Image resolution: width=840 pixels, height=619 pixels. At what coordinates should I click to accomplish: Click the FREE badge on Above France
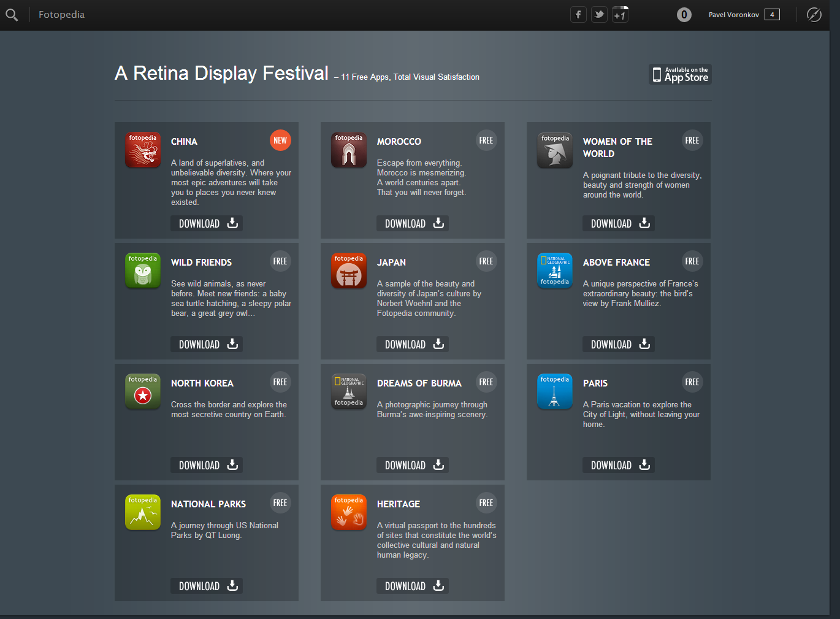pos(692,261)
